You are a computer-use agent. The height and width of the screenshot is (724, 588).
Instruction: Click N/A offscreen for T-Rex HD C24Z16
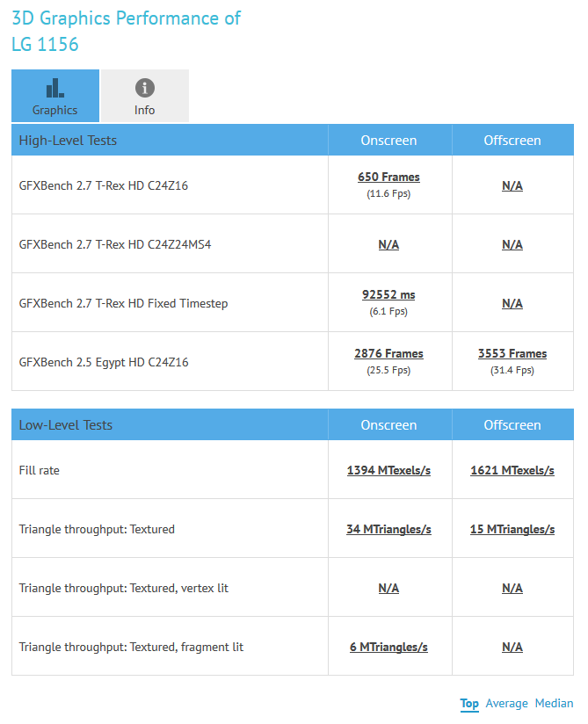pyautogui.click(x=512, y=185)
